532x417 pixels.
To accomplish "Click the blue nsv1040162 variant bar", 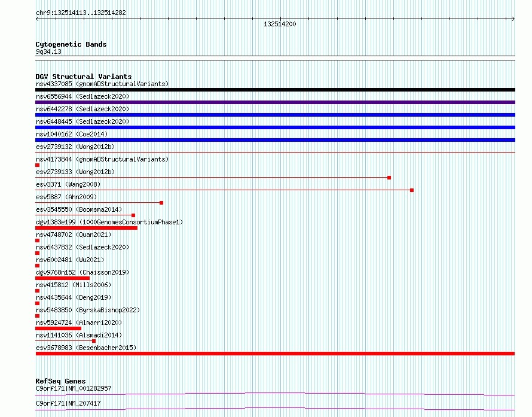I will click(275, 140).
